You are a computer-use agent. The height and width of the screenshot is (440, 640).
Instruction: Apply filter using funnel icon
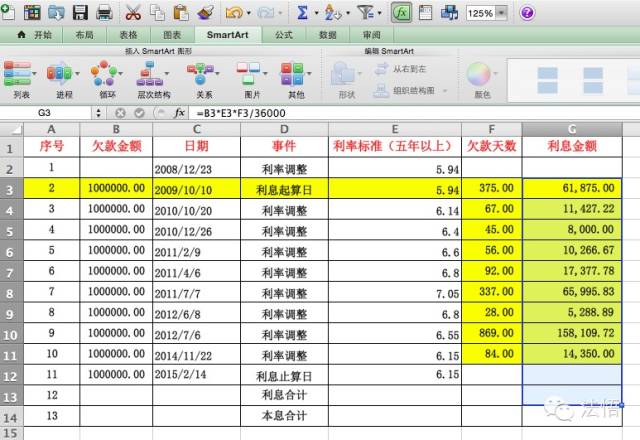(x=365, y=13)
